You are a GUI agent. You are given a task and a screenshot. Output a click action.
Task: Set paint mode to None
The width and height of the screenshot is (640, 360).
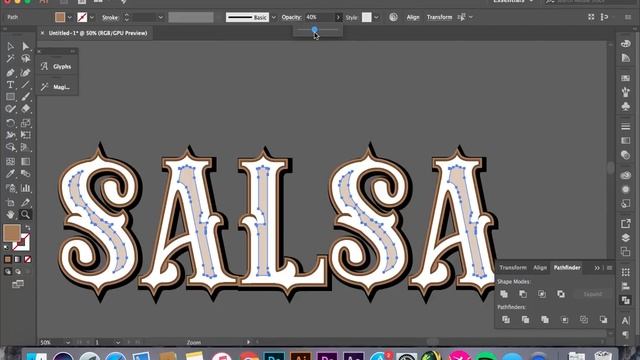(27, 259)
